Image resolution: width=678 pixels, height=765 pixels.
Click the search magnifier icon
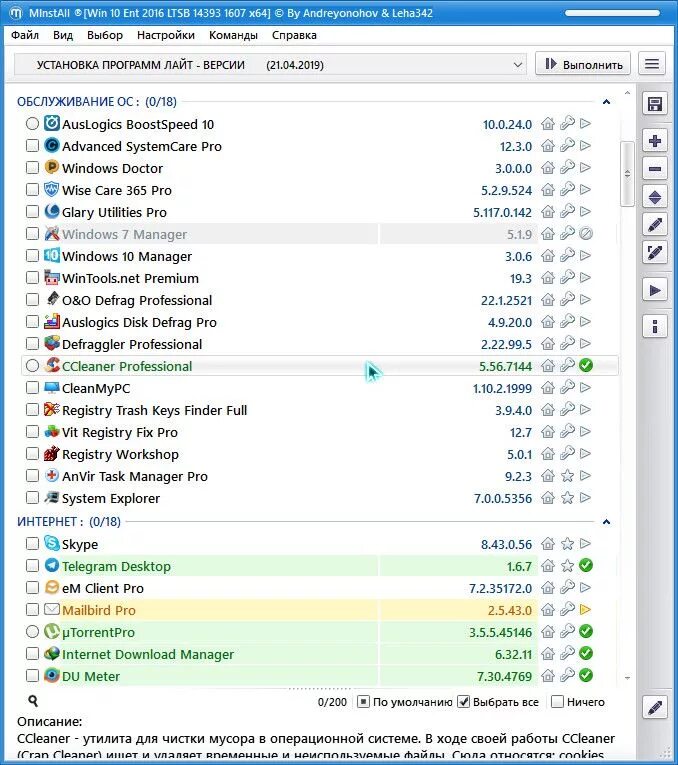click(33, 701)
